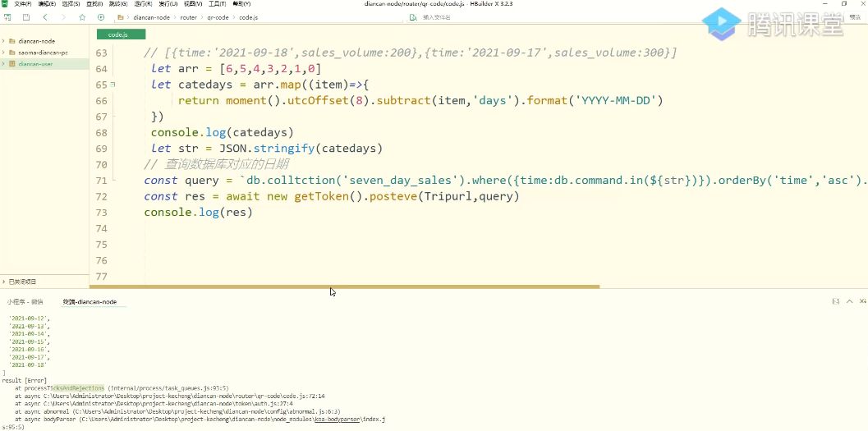Open the 发行(U) menu
The height and width of the screenshot is (431, 868).
(x=168, y=4)
